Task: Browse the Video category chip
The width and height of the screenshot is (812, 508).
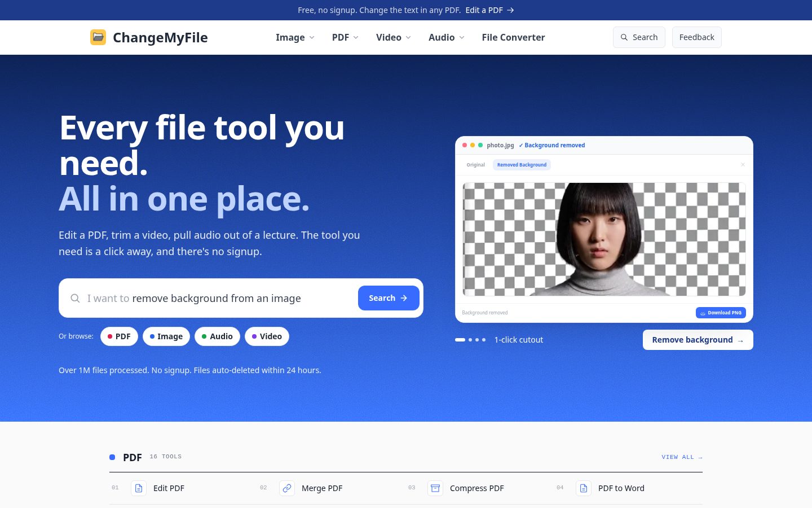Action: tap(267, 336)
